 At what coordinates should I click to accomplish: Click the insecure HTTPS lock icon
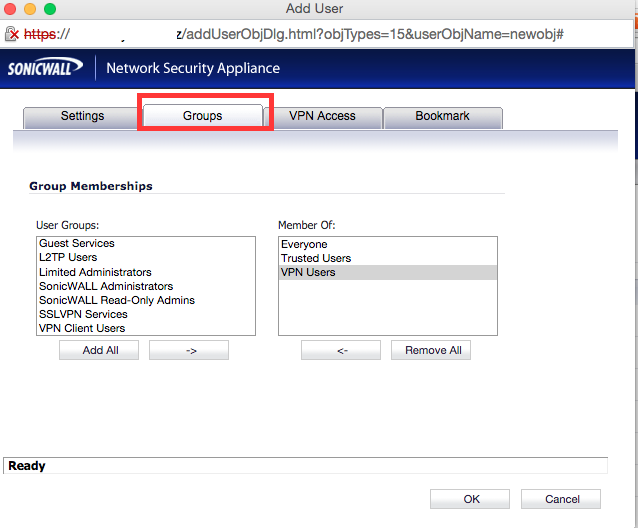(12, 34)
